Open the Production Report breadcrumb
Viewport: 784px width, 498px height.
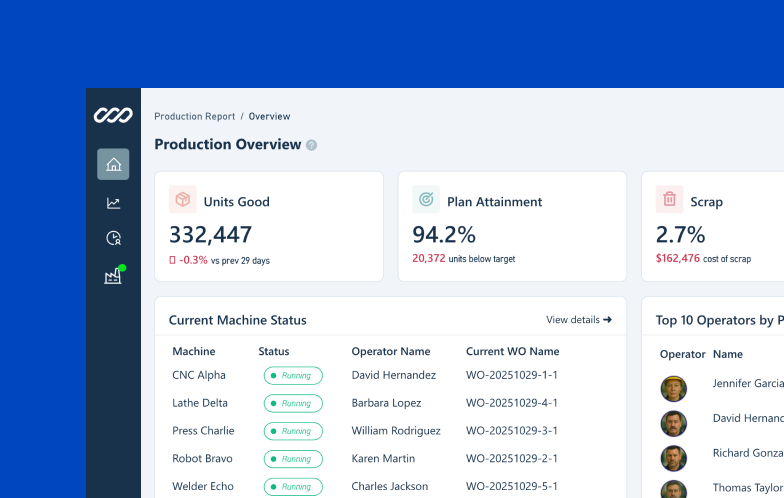click(194, 117)
